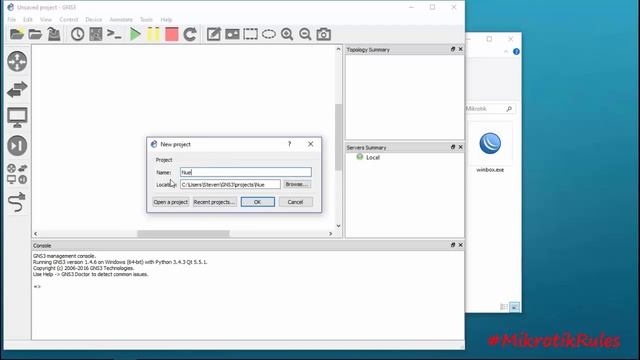
Task: Select the Add a note tool
Action: [213, 34]
